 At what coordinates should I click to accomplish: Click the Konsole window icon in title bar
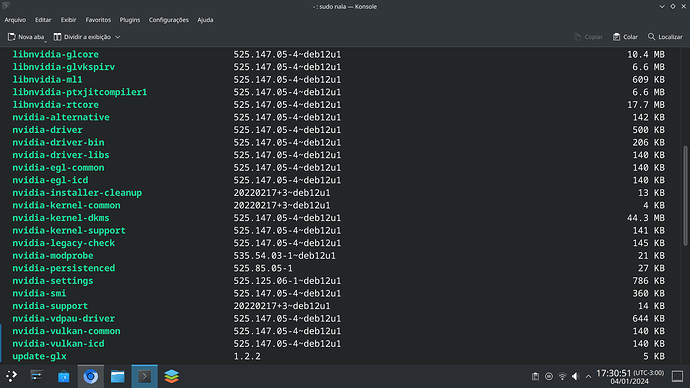[6, 6]
